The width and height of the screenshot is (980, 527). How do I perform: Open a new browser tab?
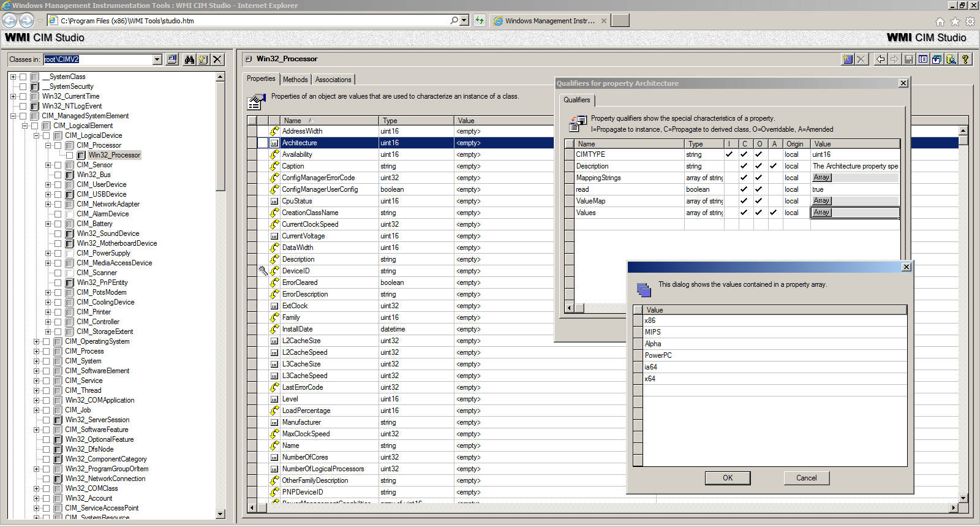(x=620, y=21)
